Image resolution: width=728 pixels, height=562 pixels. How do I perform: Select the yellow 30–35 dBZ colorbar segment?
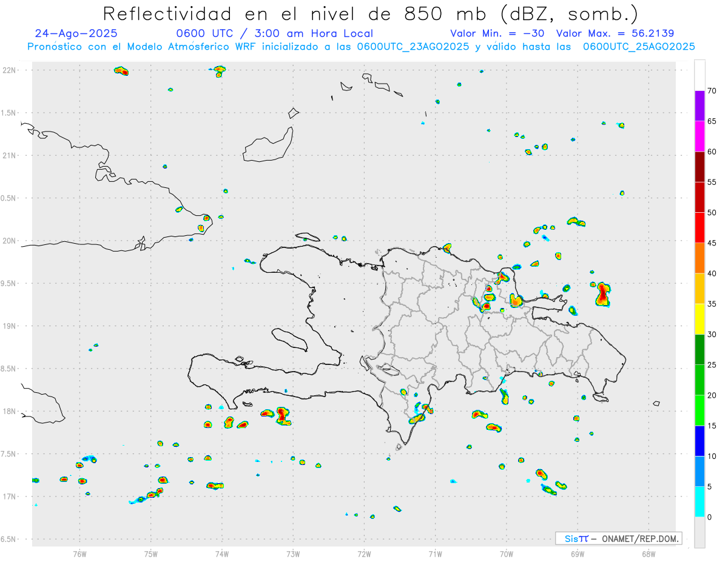pyautogui.click(x=699, y=319)
